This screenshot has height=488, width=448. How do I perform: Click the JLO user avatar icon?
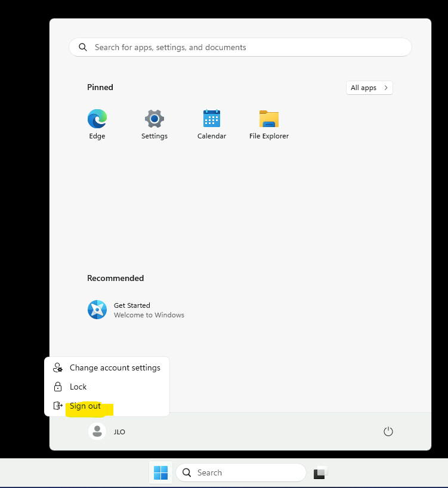[97, 431]
